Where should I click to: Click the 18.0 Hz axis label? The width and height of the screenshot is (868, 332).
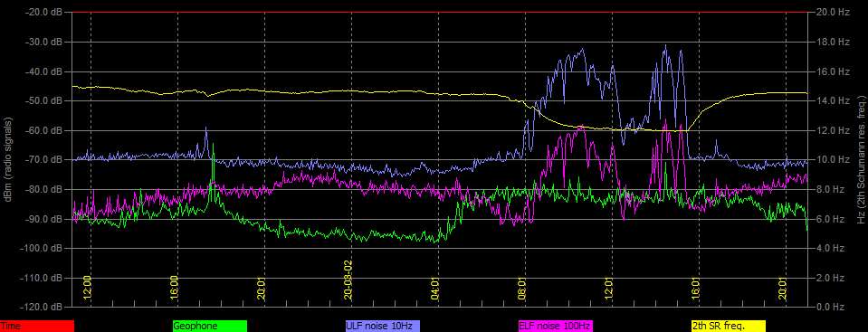click(x=832, y=42)
